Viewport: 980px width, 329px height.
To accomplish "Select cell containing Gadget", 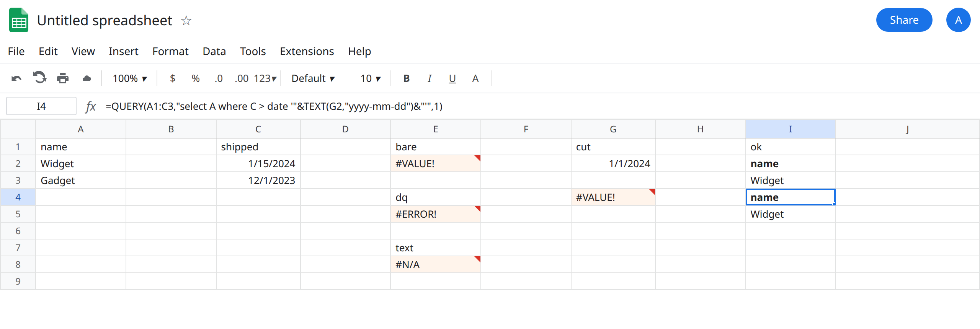I will tap(81, 180).
